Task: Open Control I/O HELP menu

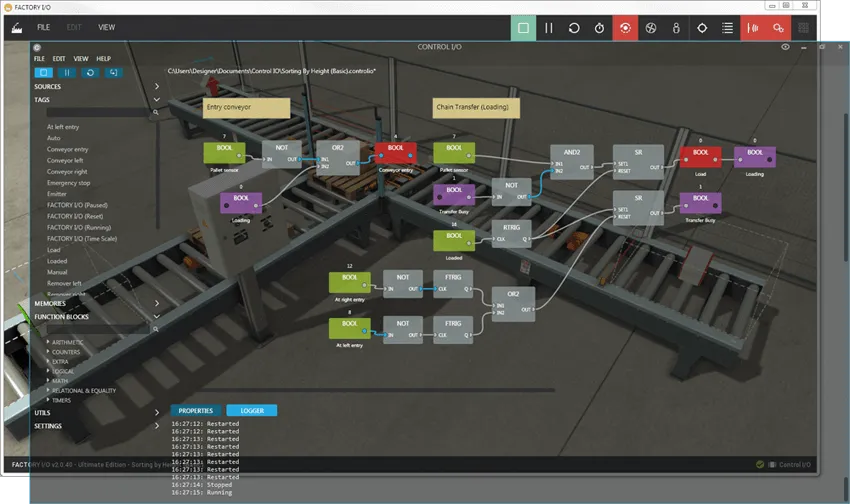Action: click(x=104, y=59)
